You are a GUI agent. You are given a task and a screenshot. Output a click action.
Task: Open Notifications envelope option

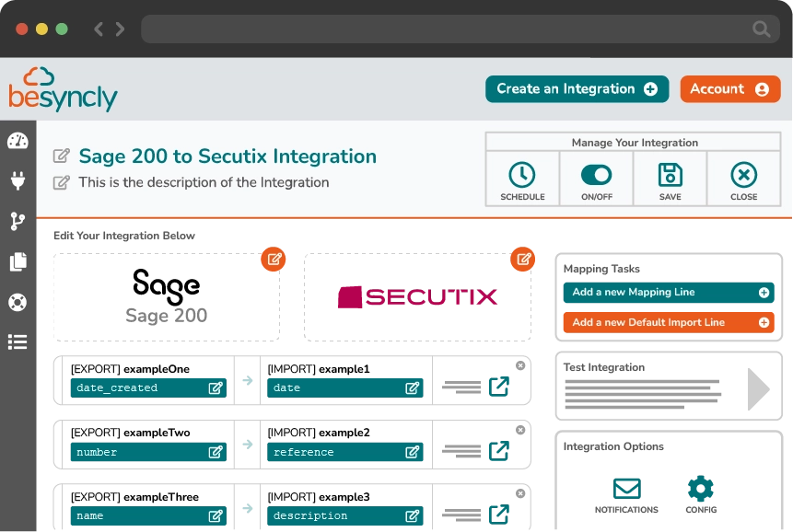pos(626,489)
